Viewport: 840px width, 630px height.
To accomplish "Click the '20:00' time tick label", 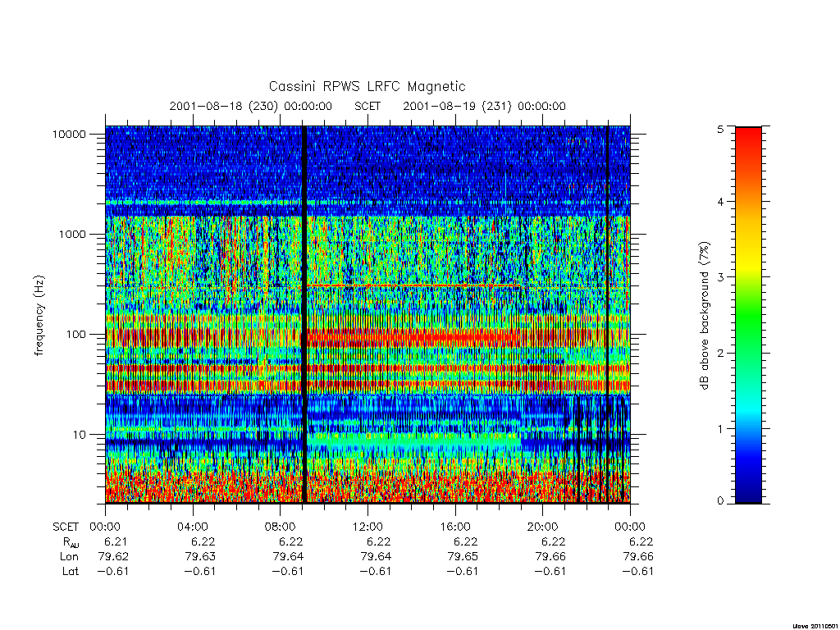I will (542, 527).
